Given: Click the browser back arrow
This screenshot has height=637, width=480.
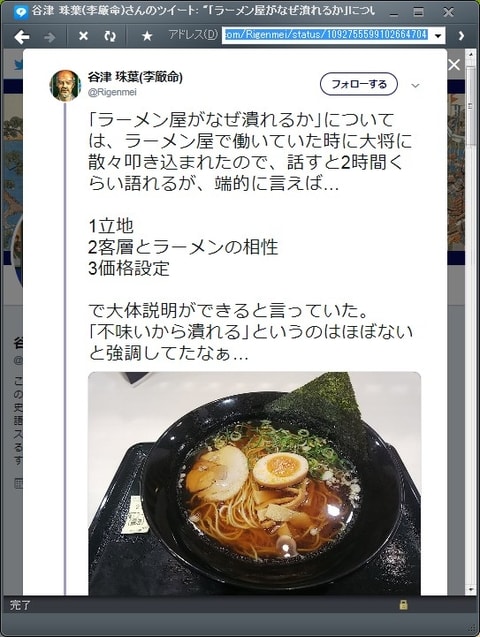Looking at the screenshot, I should point(21,37).
